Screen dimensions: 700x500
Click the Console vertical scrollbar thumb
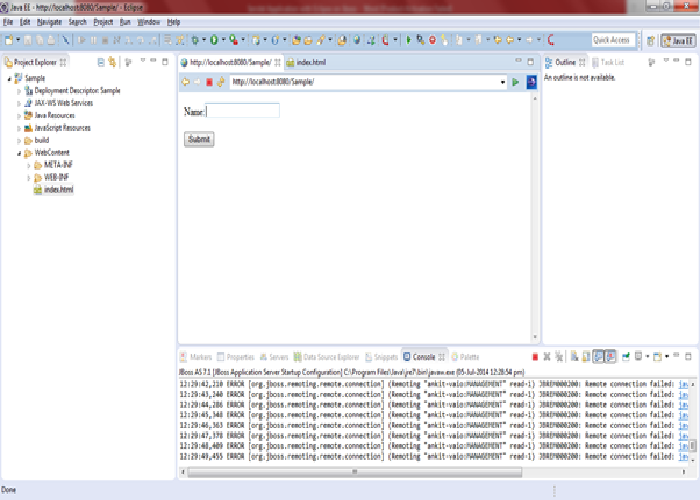(x=693, y=446)
